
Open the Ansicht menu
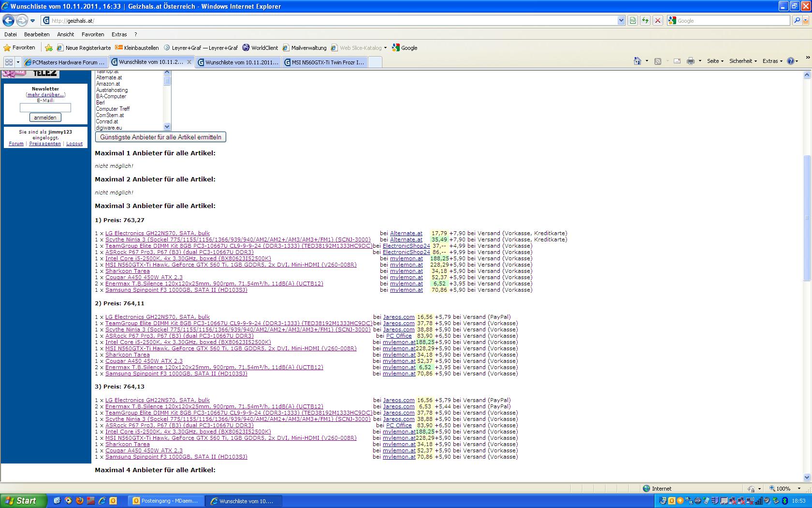coord(65,34)
